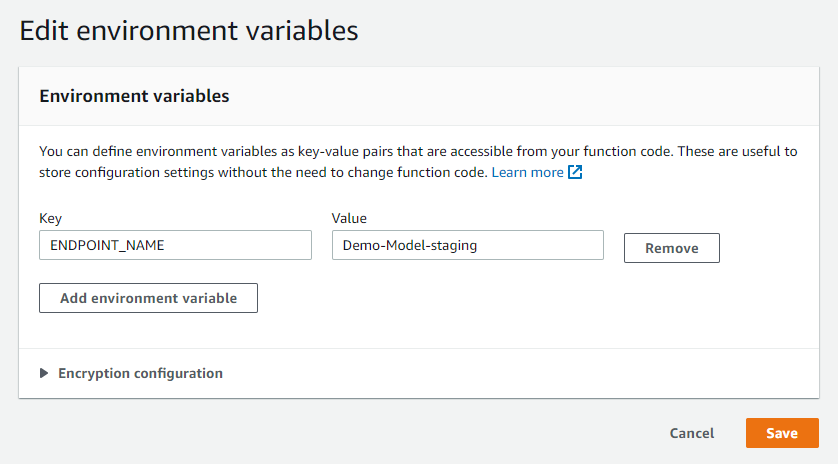Click the Key column label
This screenshot has width=838, height=464.
click(x=51, y=217)
